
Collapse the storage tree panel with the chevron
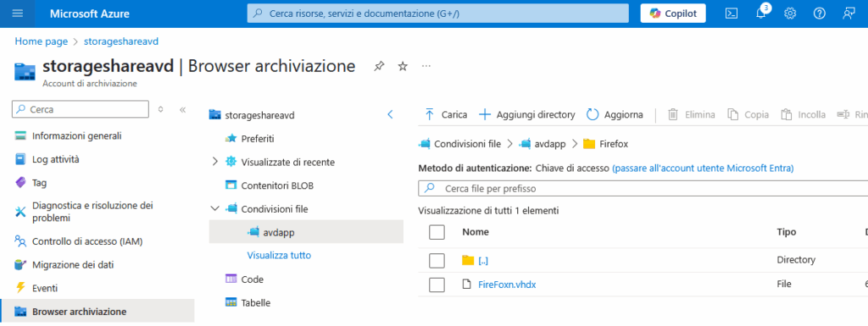coord(390,115)
